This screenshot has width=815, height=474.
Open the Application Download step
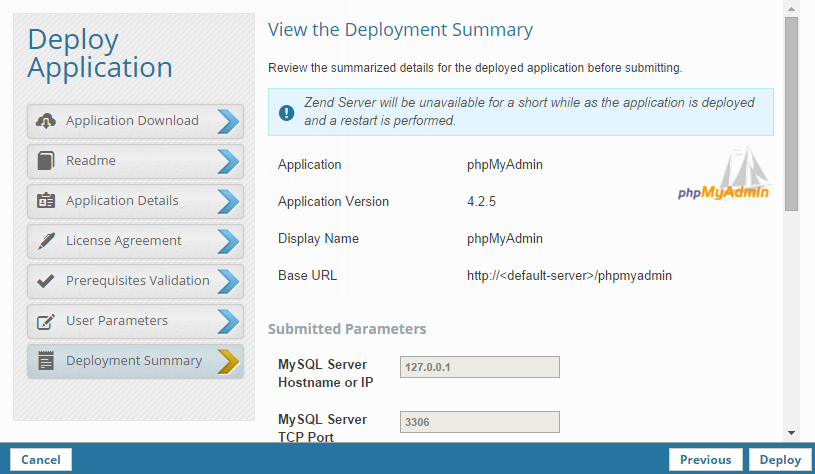pos(132,121)
